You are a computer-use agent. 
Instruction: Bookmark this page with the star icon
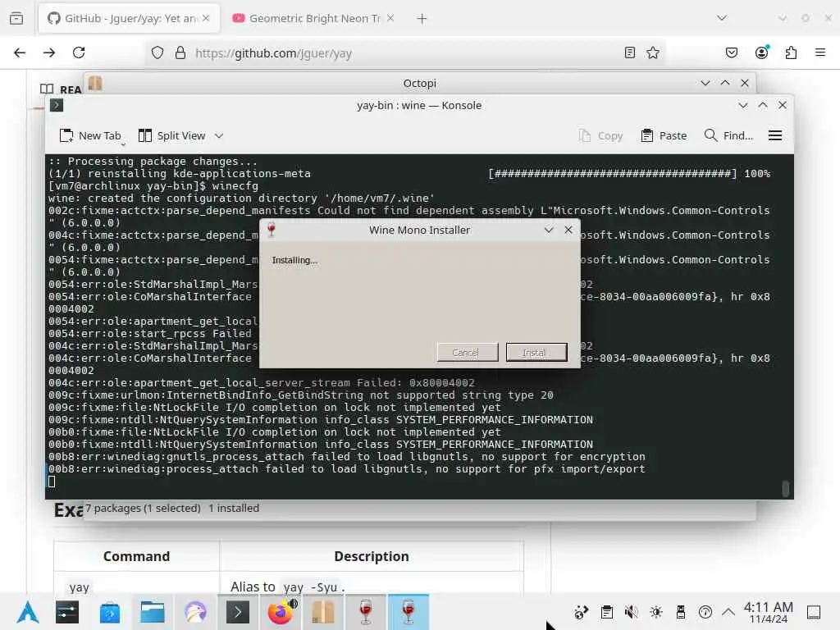click(x=652, y=52)
